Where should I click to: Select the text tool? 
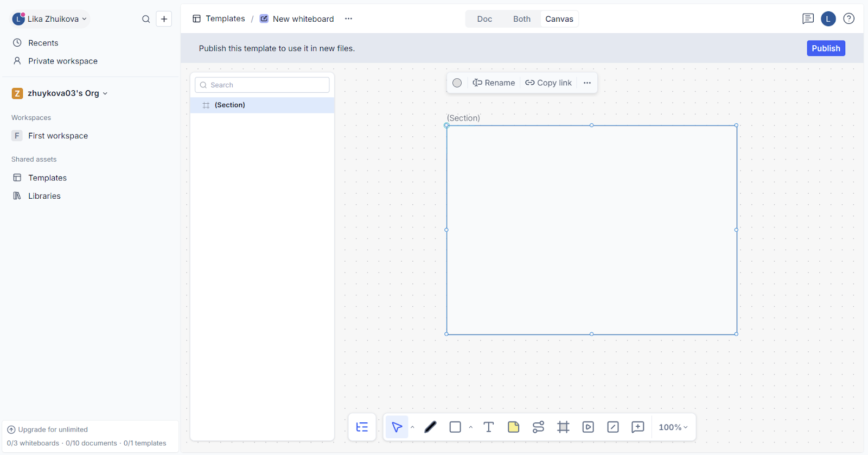coord(488,427)
